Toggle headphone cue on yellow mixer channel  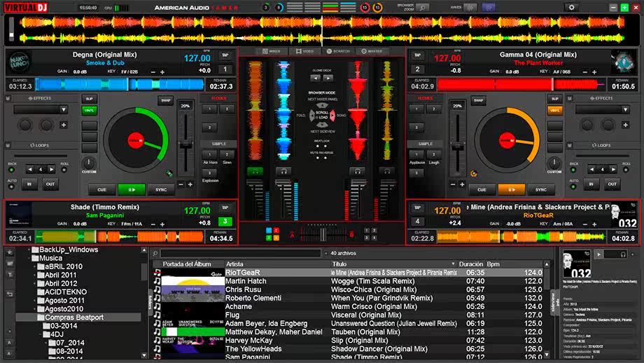(387, 172)
